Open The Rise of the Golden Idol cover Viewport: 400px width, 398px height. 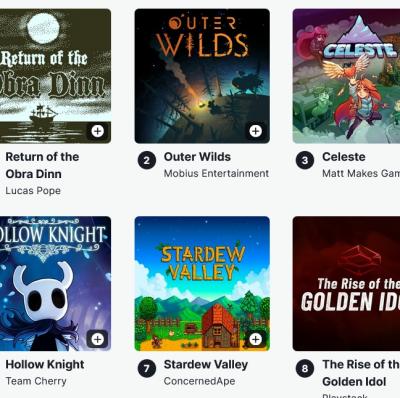(346, 284)
